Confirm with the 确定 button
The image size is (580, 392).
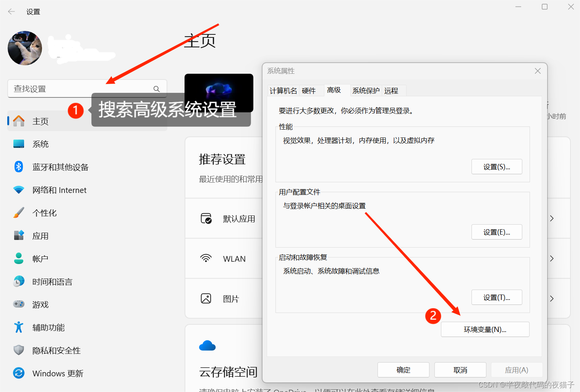coord(403,370)
